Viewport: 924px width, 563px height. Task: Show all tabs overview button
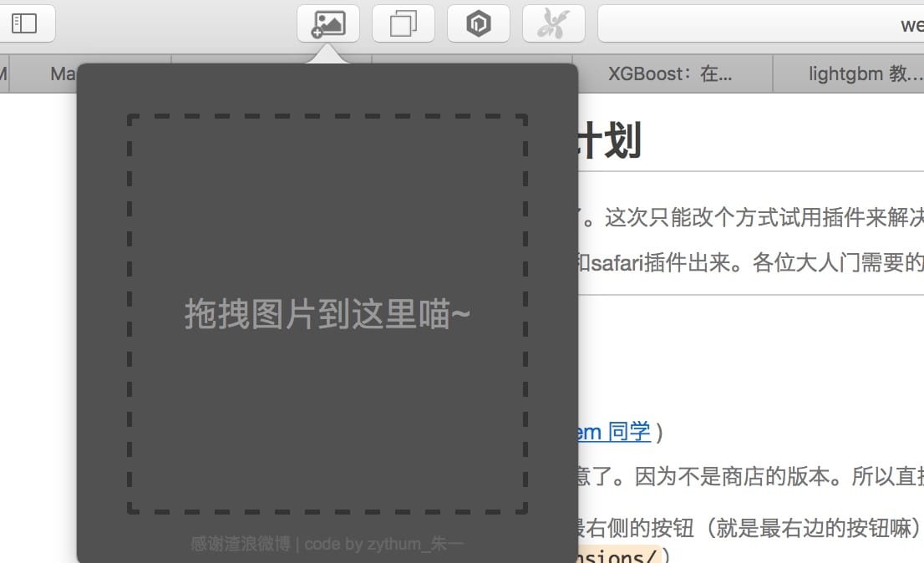point(404,23)
